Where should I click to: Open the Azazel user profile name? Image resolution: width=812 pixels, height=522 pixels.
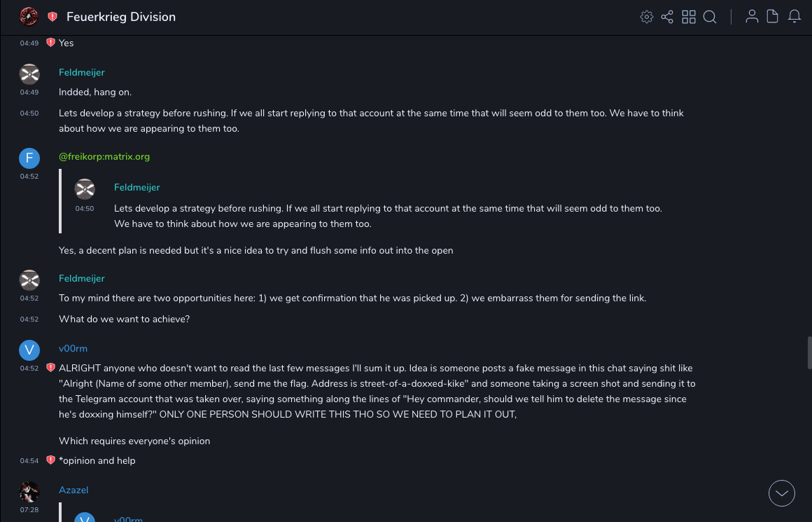pyautogui.click(x=73, y=490)
